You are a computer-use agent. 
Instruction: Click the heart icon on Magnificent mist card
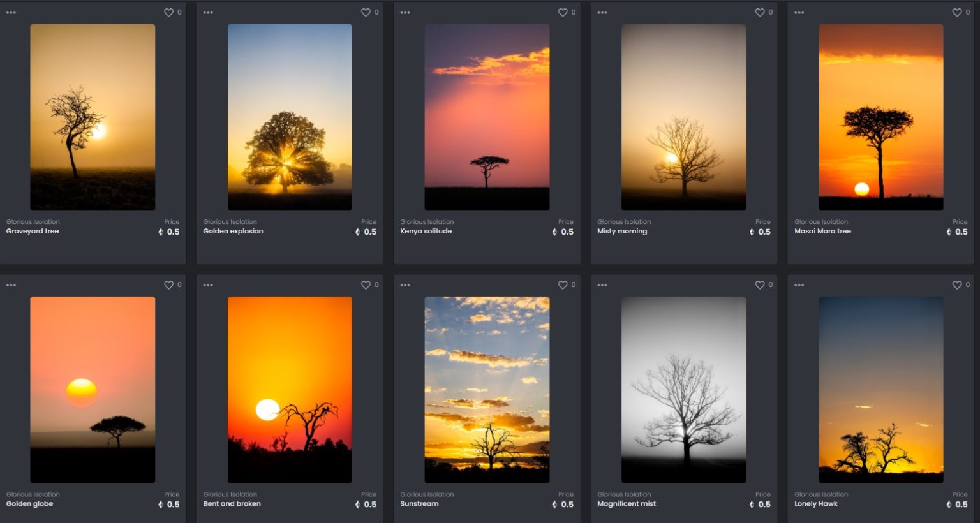tap(761, 284)
